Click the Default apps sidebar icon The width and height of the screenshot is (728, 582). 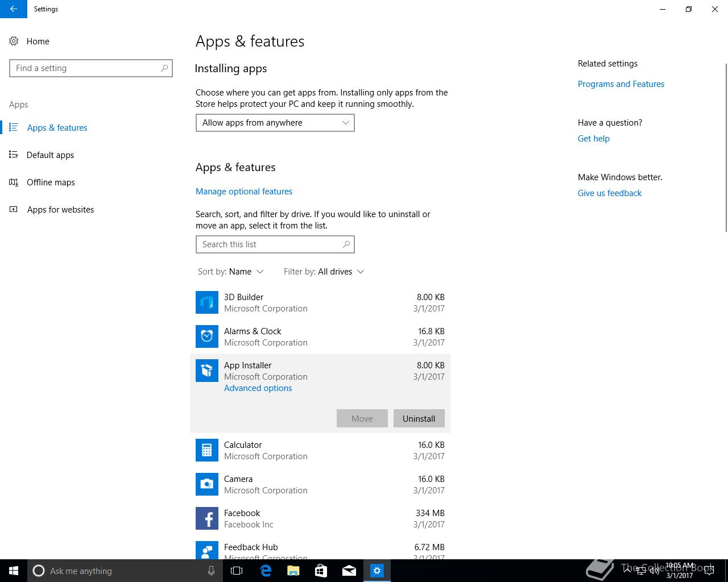click(x=14, y=155)
